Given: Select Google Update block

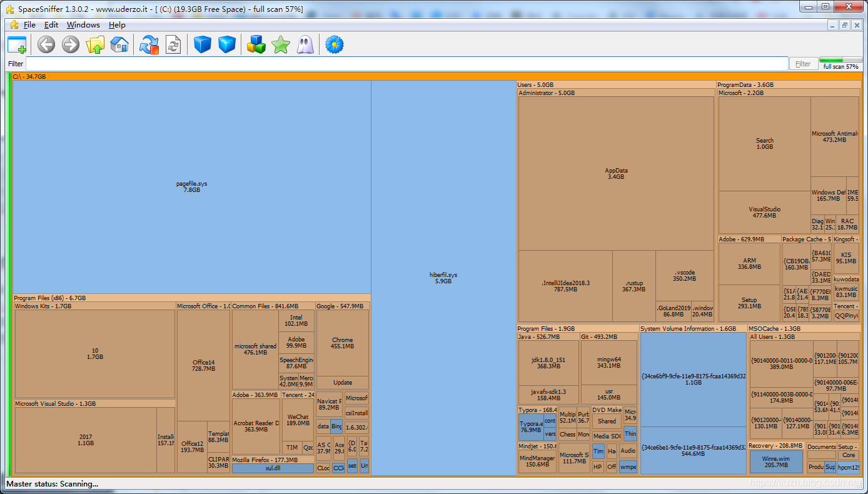Looking at the screenshot, I should [x=343, y=383].
